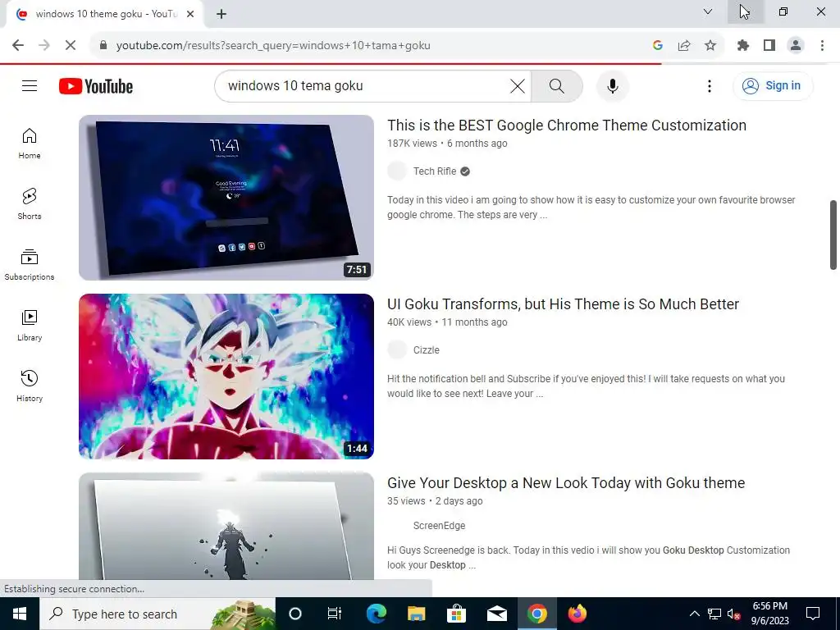
Task: Expand the tab search dropdown arrow
Action: (708, 11)
